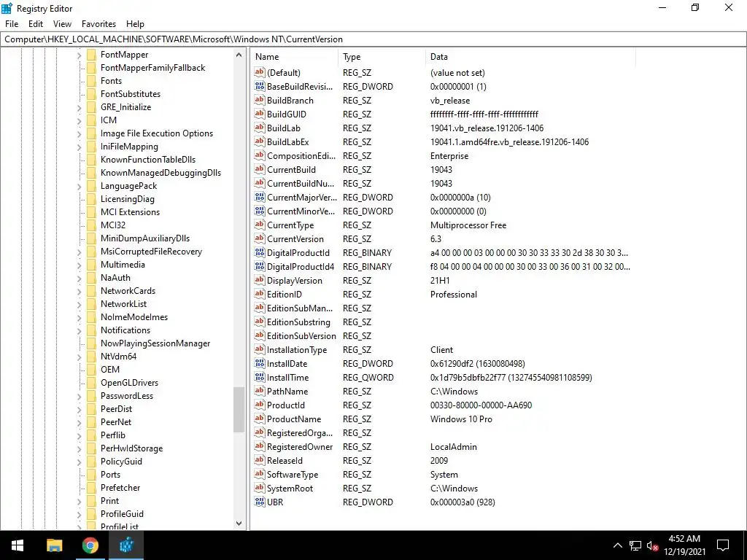The image size is (747, 560).
Task: Select the EditionID value name
Action: click(x=284, y=295)
